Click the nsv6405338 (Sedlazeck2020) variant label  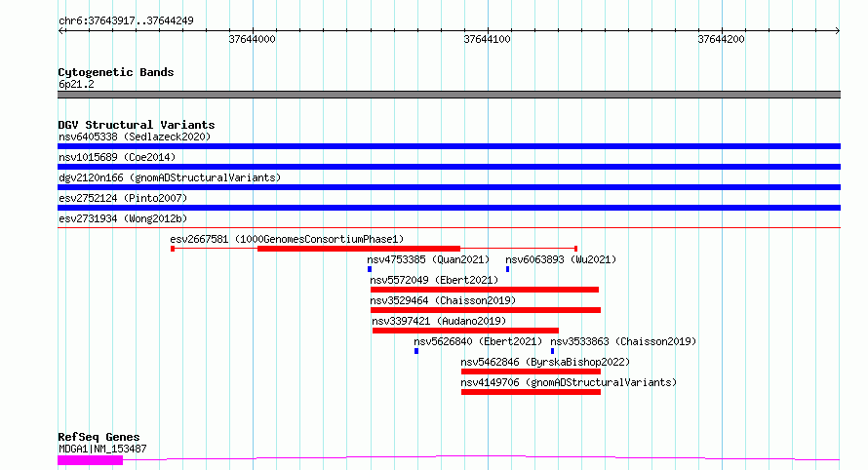click(x=135, y=137)
